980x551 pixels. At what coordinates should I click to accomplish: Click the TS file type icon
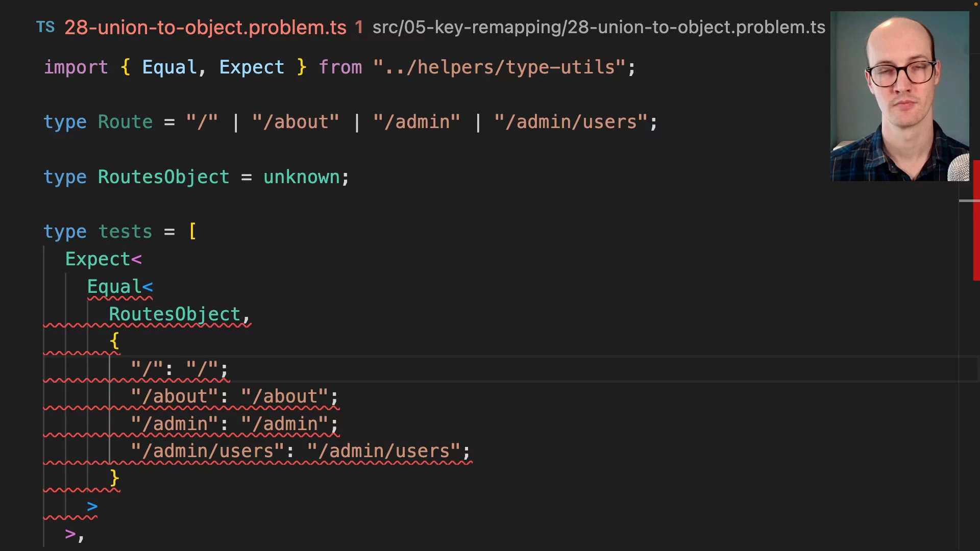click(45, 27)
